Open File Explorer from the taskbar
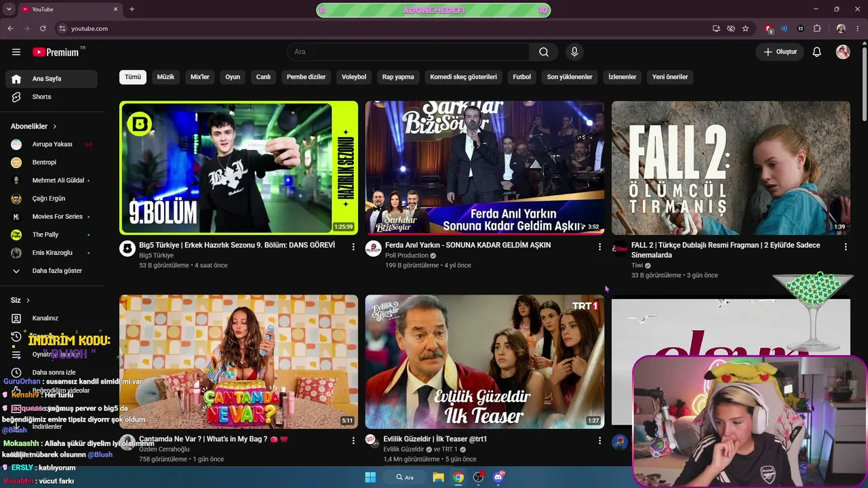Screen dimensions: 868x488 coord(438,477)
